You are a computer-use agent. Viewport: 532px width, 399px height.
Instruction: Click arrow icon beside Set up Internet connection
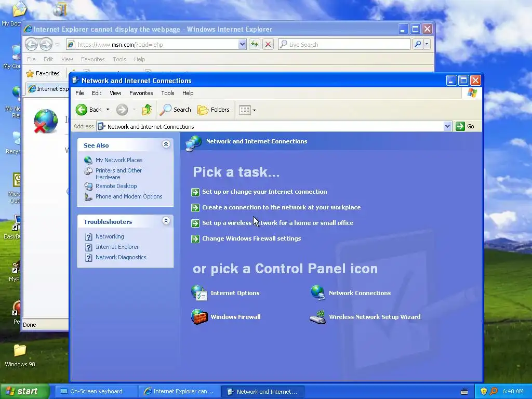[x=195, y=192]
